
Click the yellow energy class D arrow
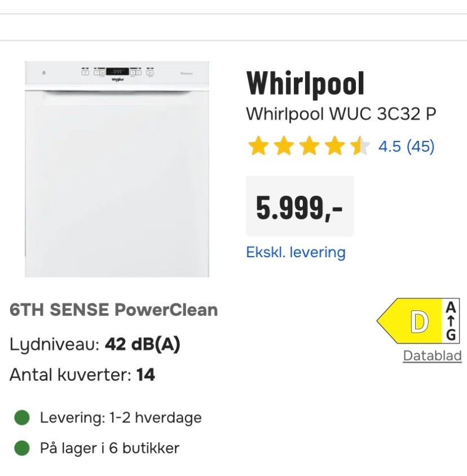(411, 321)
